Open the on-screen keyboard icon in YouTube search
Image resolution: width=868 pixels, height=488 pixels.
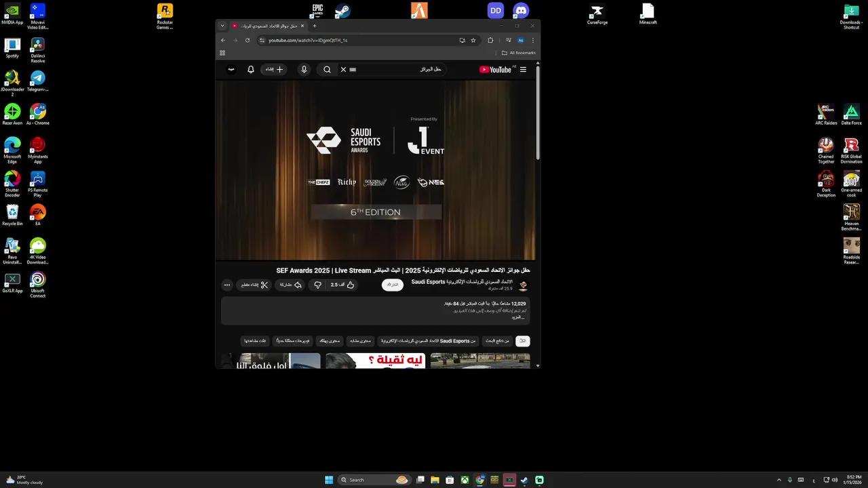coord(353,69)
